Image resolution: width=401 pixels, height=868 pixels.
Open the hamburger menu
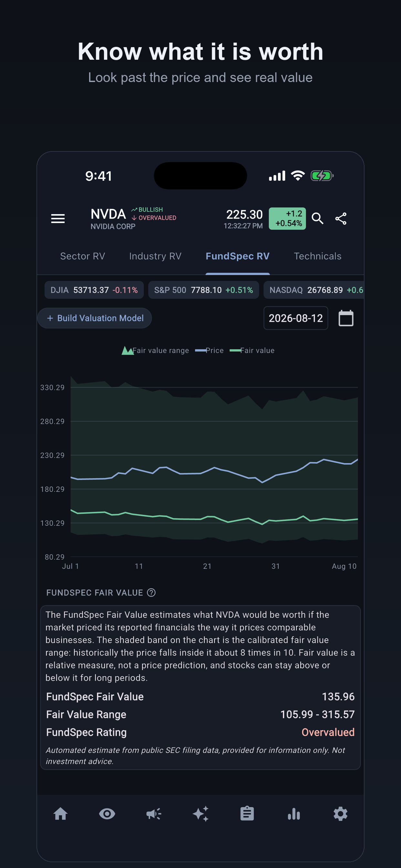(x=57, y=219)
